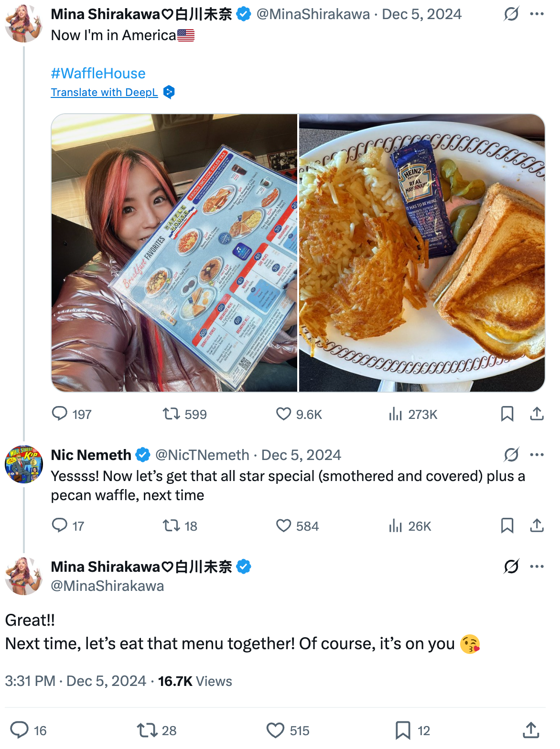Like the original post with 9.6K likes
This screenshot has height=749, width=560.
click(x=283, y=414)
